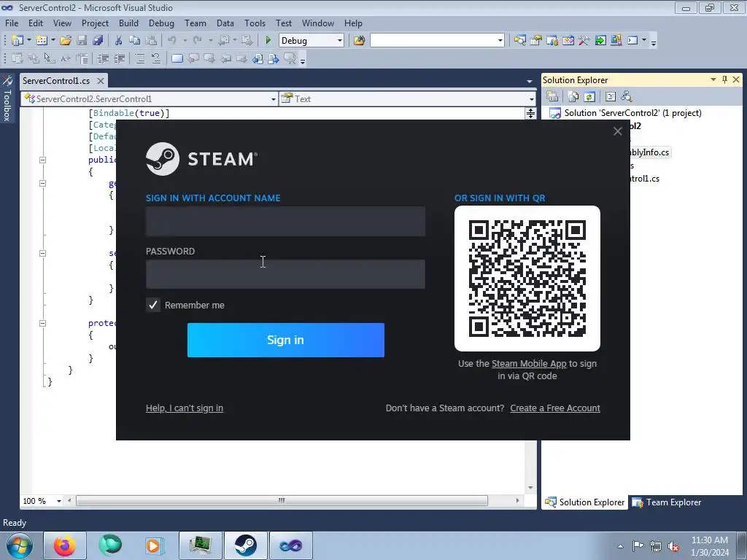Click the Steam Sign in button
This screenshot has height=560, width=747.
pos(285,340)
